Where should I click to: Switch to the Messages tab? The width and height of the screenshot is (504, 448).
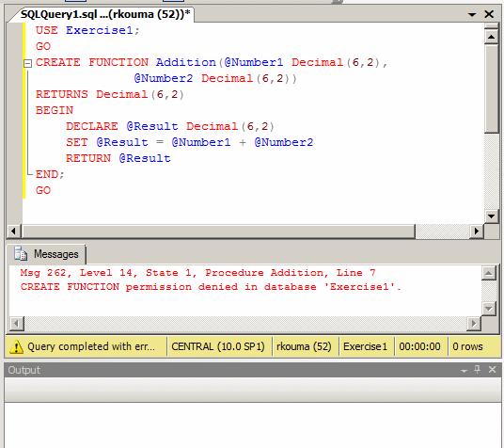[47, 254]
